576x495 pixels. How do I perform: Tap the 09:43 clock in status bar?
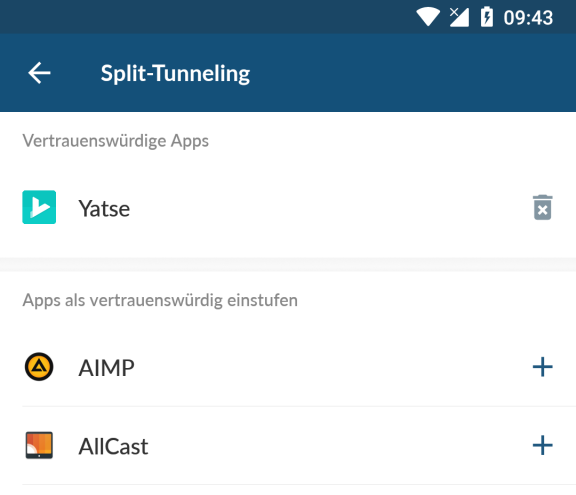528,18
